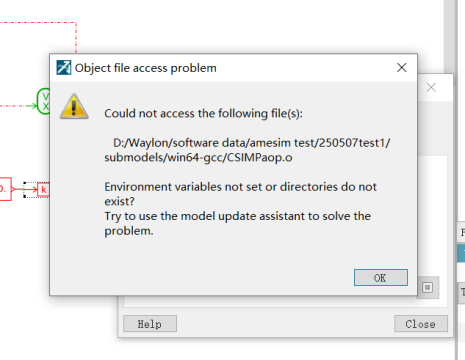
Task: Select the red block at left edge
Action: click(5, 189)
